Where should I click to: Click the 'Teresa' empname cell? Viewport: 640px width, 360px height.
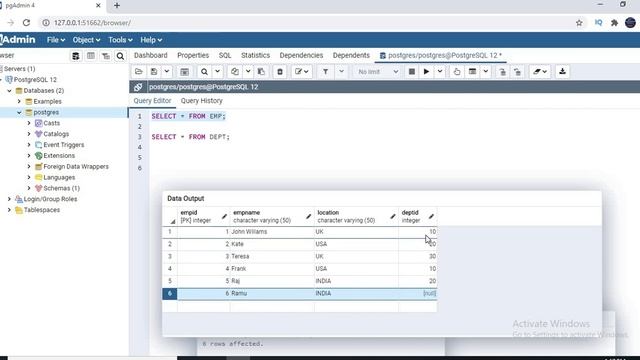click(x=272, y=256)
